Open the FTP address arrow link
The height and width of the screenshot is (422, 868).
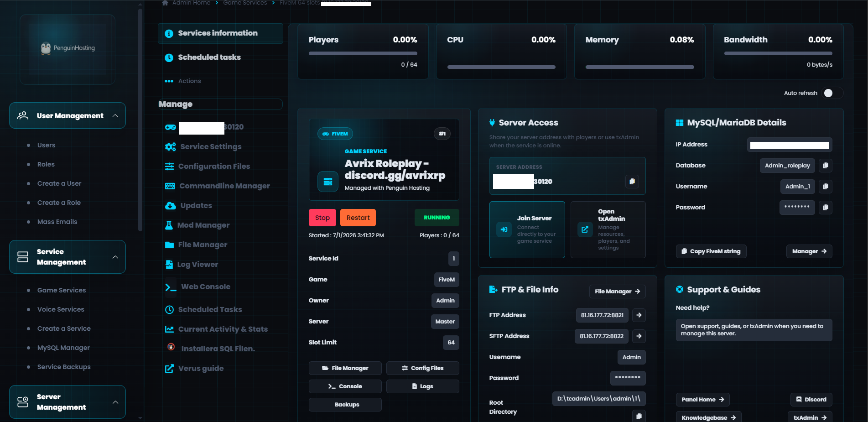point(639,315)
